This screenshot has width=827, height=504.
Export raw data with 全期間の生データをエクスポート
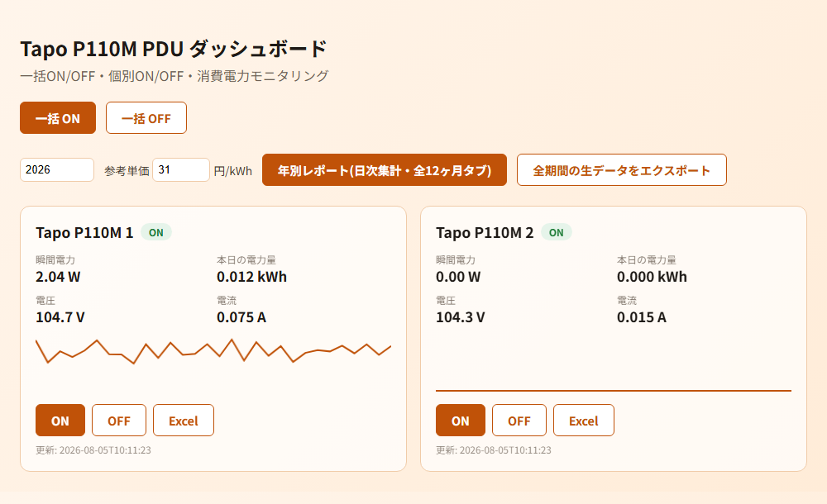coord(622,169)
